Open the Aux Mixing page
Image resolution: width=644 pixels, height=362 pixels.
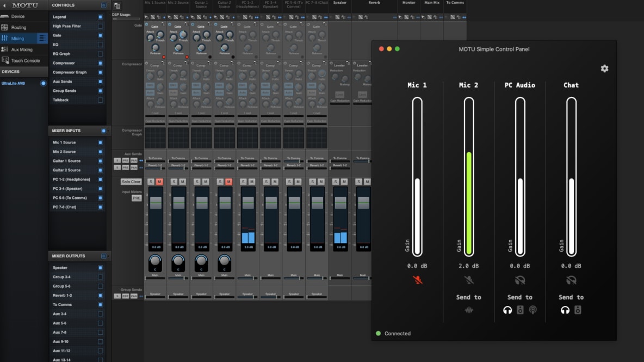click(x=23, y=49)
